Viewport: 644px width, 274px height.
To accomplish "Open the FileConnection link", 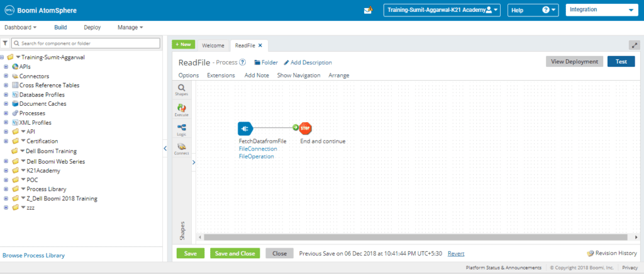I will (x=258, y=149).
